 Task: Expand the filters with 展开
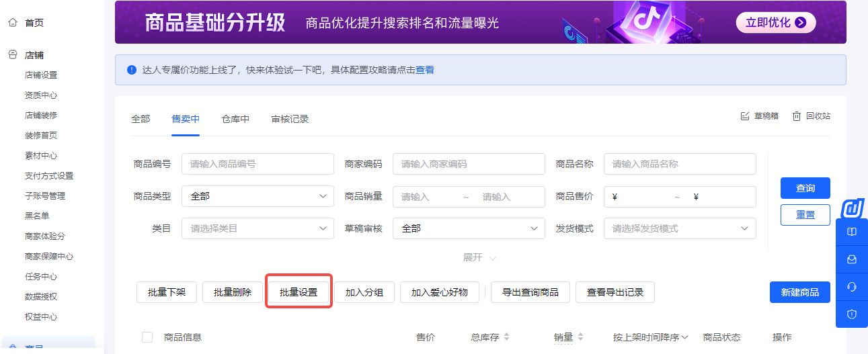(479, 257)
